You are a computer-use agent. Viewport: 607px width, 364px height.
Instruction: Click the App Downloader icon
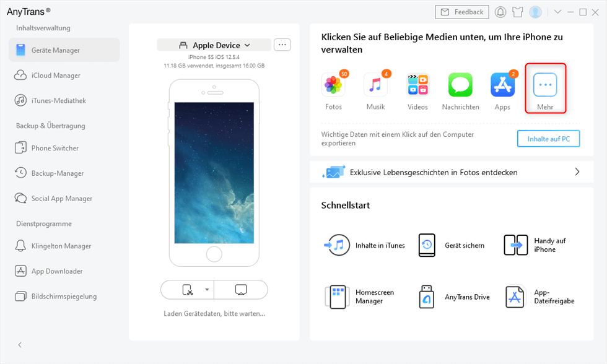(x=20, y=271)
